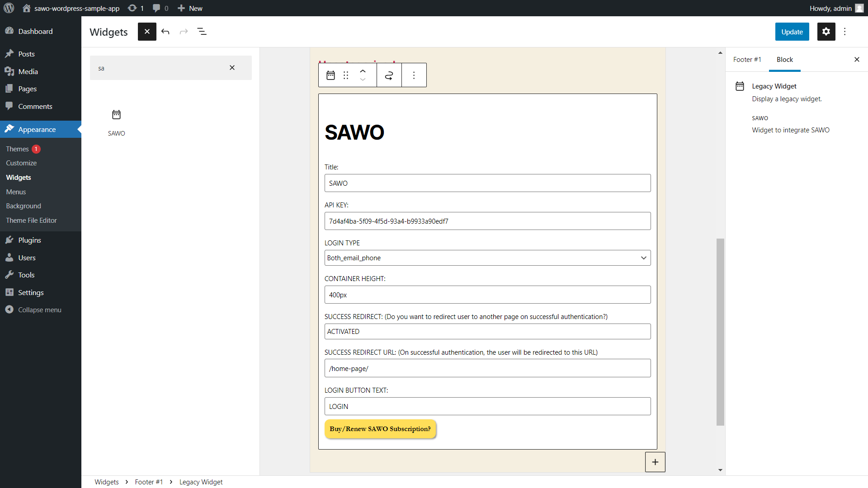Click Widgets in the breadcrumb
The image size is (868, 488).
tap(107, 482)
